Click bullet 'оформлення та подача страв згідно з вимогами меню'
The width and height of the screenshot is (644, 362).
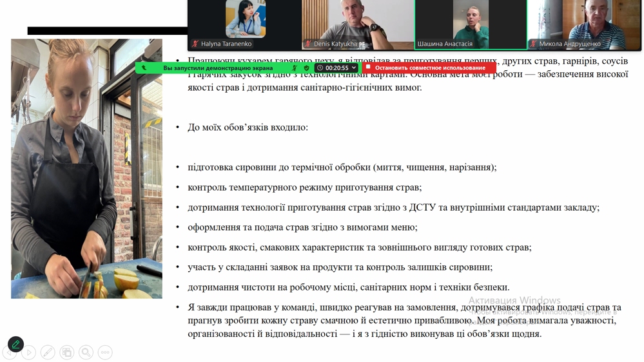[x=303, y=227]
